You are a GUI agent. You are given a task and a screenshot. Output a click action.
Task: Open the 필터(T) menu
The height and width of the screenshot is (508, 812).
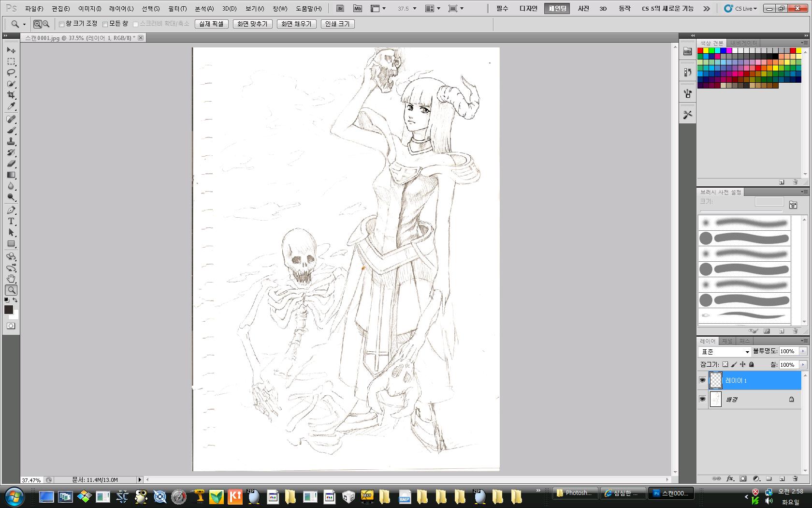pos(177,9)
